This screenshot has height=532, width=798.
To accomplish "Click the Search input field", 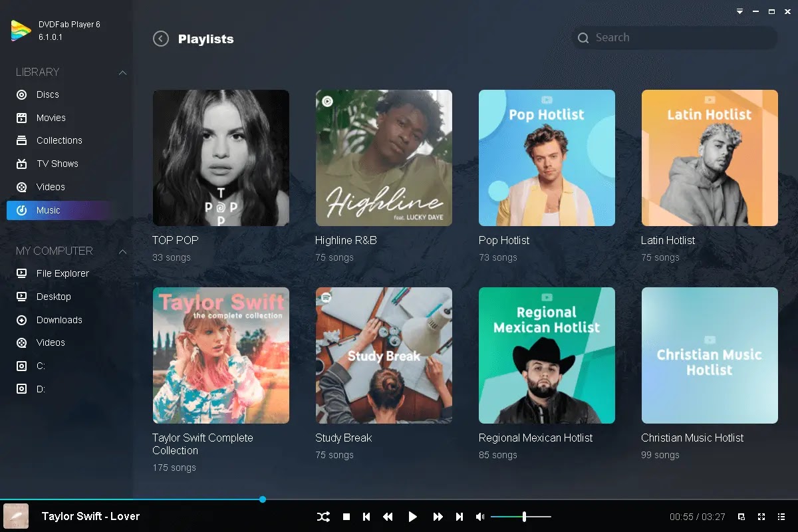I will [674, 38].
